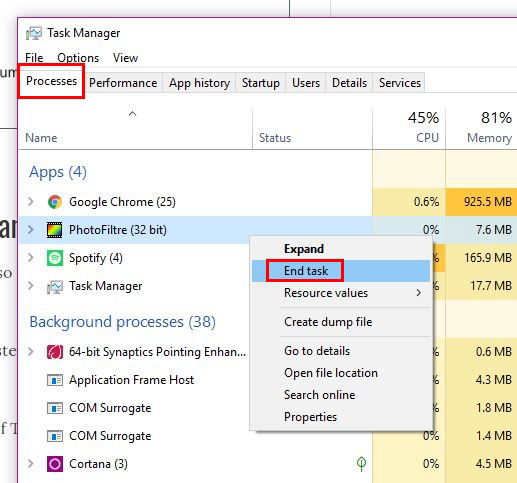Screen dimensions: 517x483
Task: Select the Google Chrome app icon
Action: pos(55,202)
